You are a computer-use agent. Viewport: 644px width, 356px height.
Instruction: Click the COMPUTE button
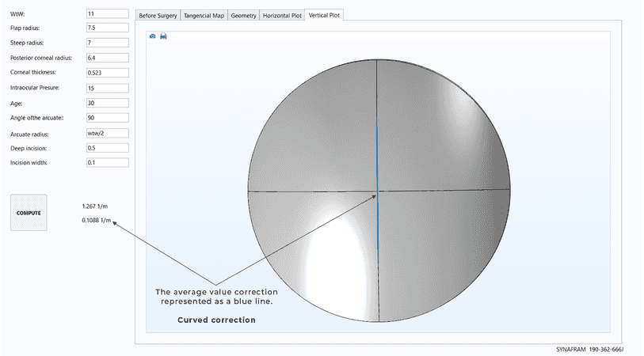click(x=29, y=213)
